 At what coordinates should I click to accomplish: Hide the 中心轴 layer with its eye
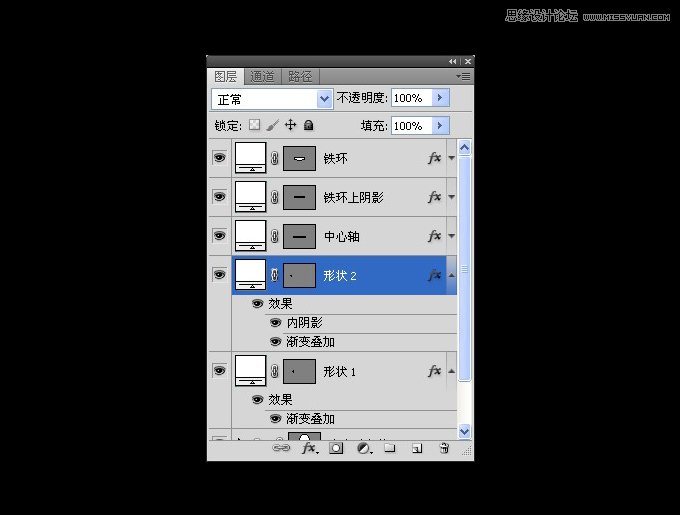(x=219, y=235)
